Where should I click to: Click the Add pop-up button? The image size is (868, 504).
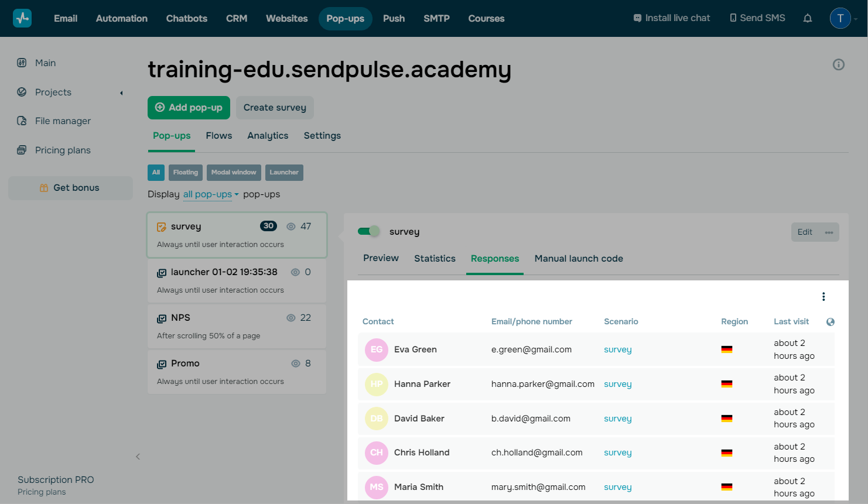189,108
